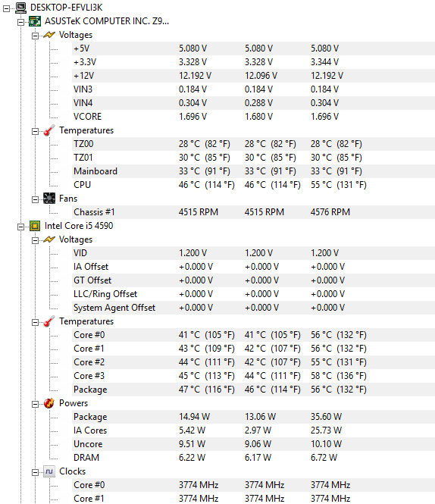Viewport: 435px width, 504px height.
Task: Collapse the Powers section
Action: [35, 405]
